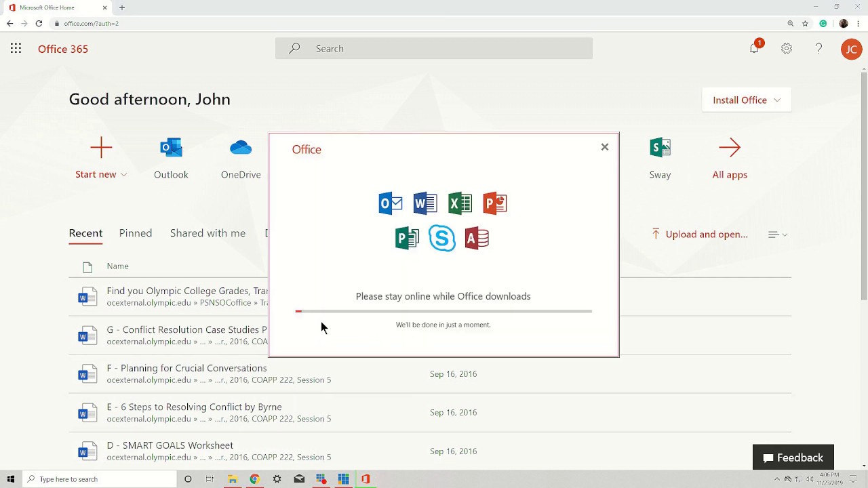Click the Word file icon for SMART GOALS Worksheet

point(87,451)
